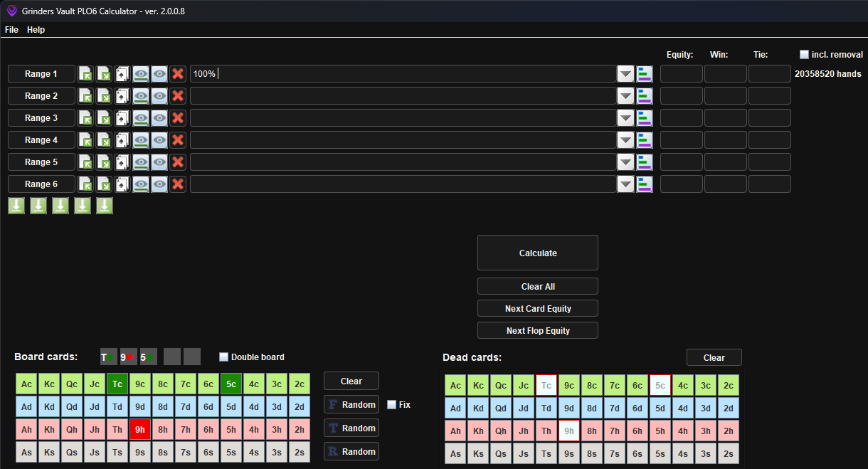Tick the Double board checkbox

coord(224,357)
